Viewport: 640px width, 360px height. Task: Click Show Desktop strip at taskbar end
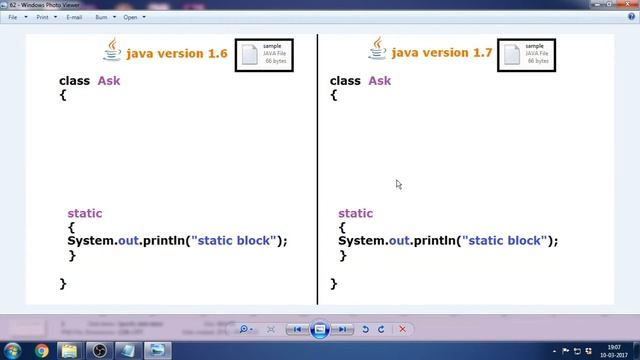coord(637,351)
